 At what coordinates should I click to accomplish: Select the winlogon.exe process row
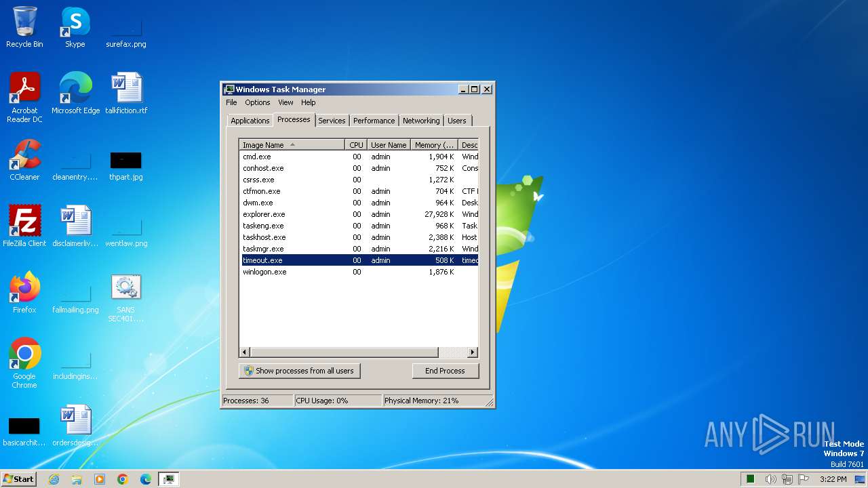pos(359,272)
